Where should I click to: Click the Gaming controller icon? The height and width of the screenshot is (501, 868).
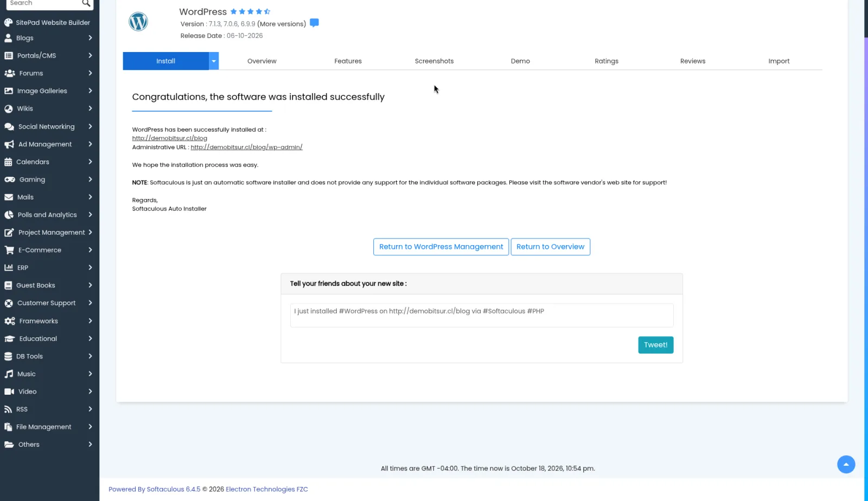10,179
